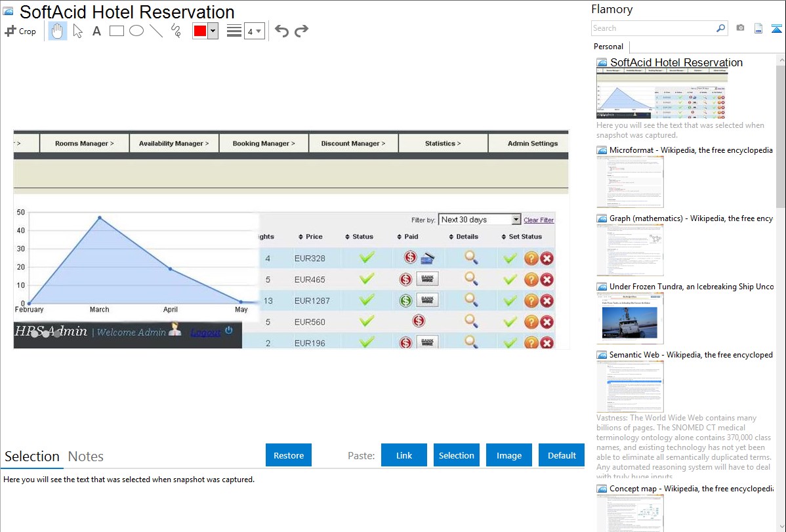
Task: Click details magnifier in EUR465 row
Action: [x=470, y=279]
